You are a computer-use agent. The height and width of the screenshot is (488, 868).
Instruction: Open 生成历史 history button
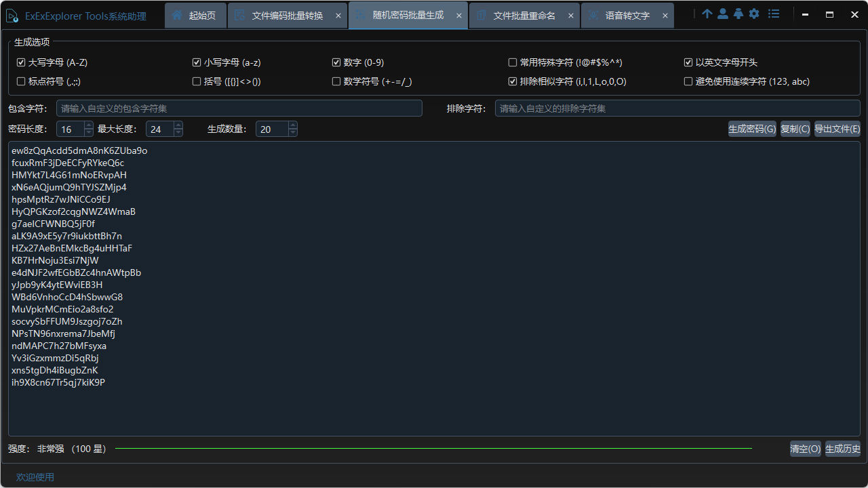click(x=842, y=449)
